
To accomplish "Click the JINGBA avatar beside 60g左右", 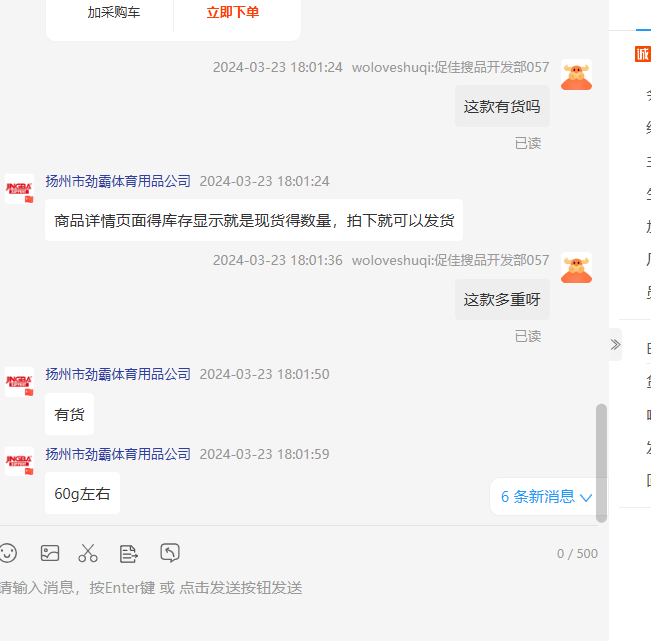I will (x=19, y=462).
